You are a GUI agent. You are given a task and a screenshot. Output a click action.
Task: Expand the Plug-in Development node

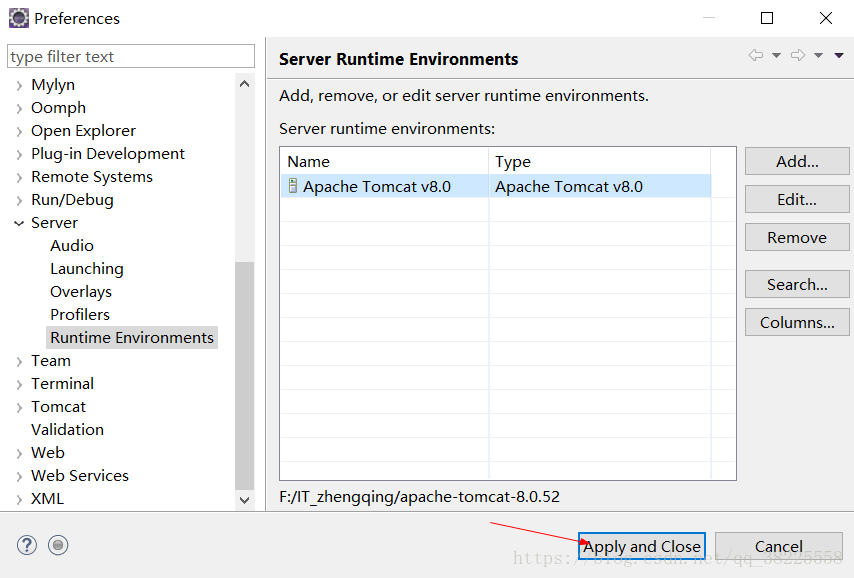[20, 155]
